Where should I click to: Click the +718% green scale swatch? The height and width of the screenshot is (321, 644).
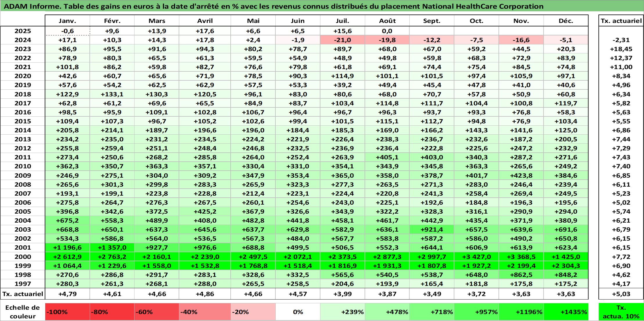pos(432,312)
